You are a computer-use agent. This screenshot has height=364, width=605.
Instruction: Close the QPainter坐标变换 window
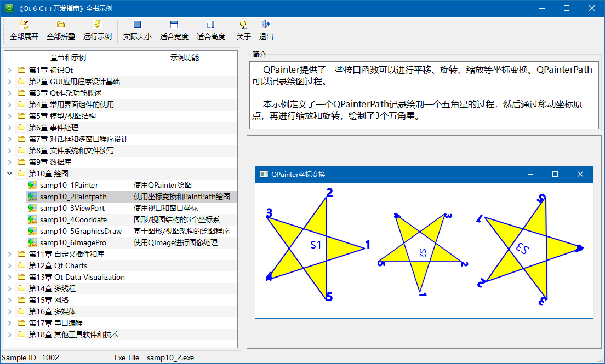[580, 174]
